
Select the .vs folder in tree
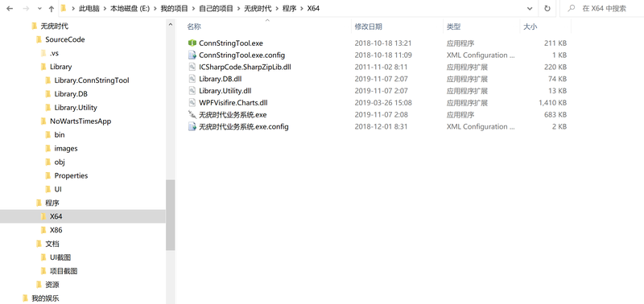[x=54, y=53]
